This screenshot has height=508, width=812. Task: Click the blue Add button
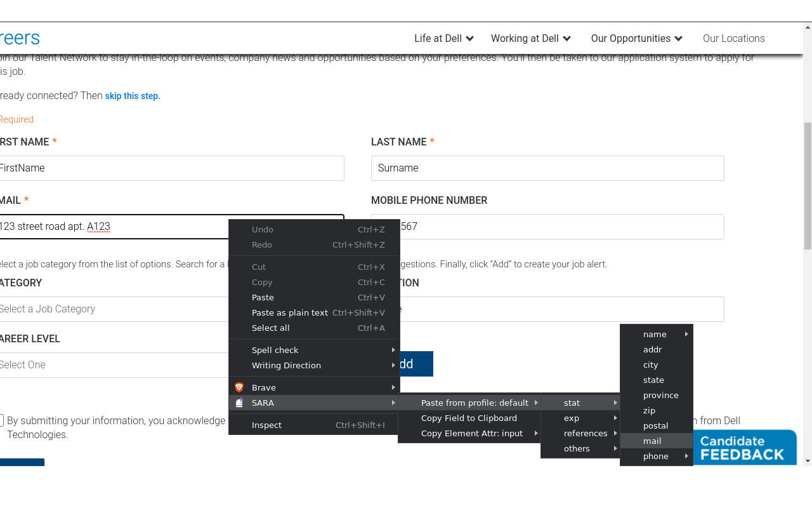point(417,364)
